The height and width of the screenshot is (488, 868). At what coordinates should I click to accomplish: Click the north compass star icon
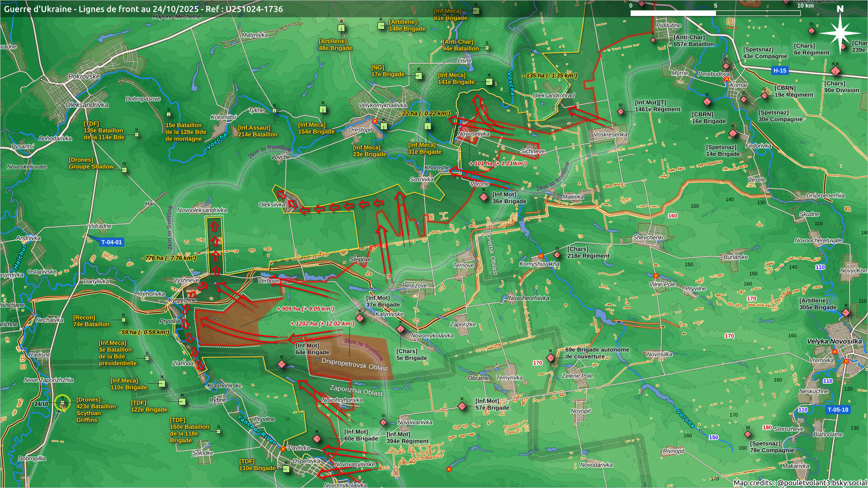coord(840,33)
